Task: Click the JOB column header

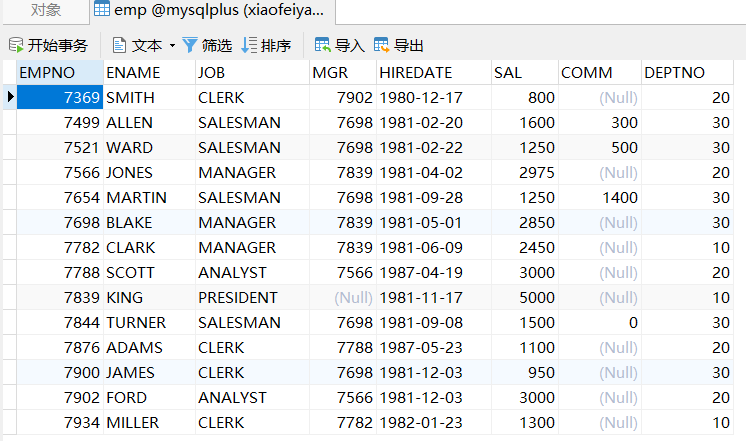Action: pos(253,72)
